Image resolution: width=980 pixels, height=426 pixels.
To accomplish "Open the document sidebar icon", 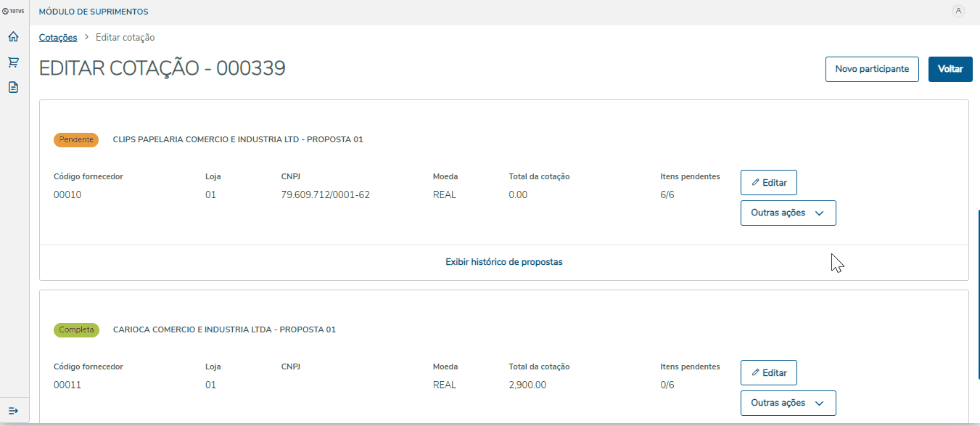I will click(13, 87).
